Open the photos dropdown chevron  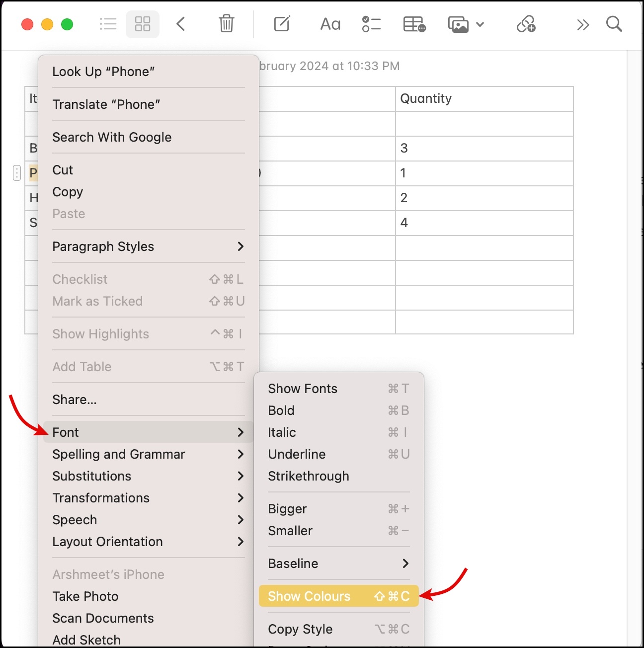coord(480,24)
